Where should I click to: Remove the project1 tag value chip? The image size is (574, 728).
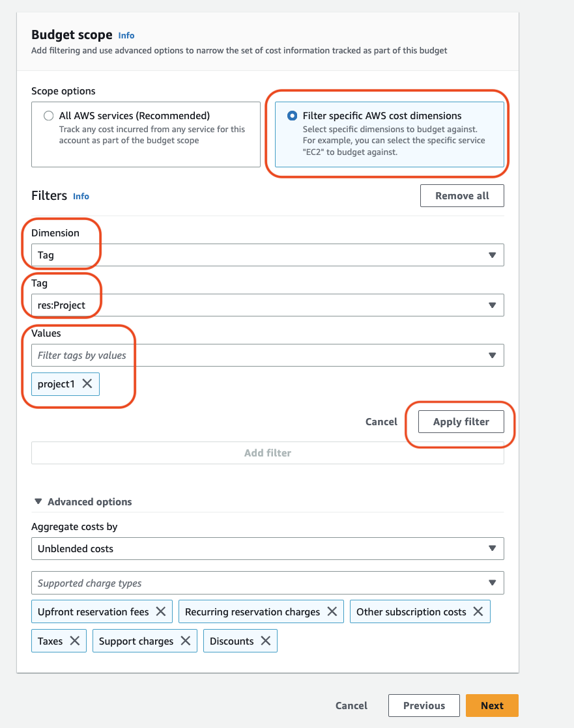point(87,384)
